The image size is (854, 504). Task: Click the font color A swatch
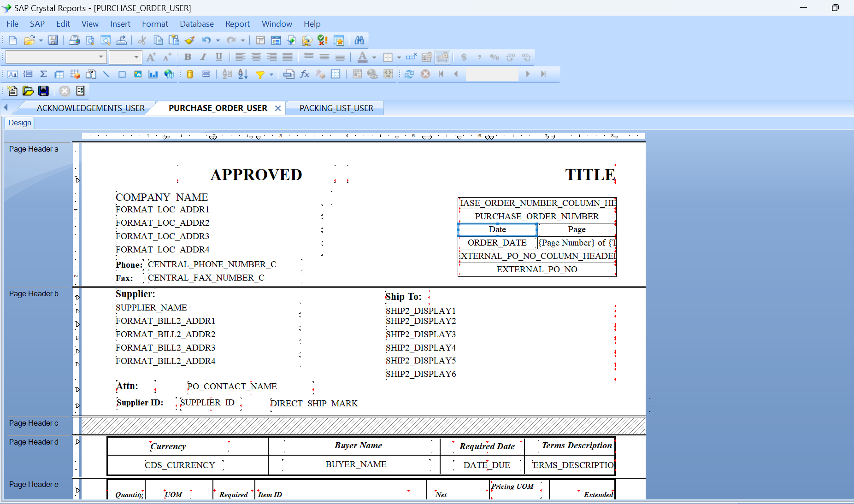363,57
